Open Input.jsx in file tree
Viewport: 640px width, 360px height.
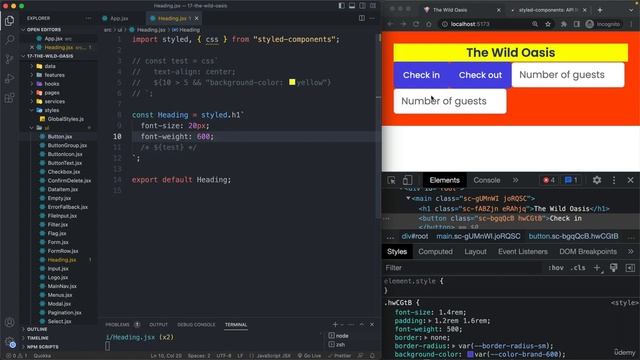click(58, 269)
